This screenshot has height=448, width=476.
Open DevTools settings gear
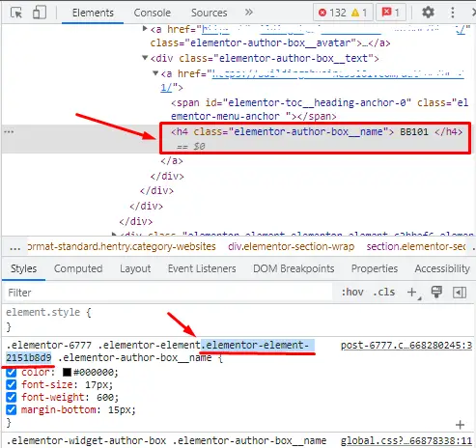(428, 13)
